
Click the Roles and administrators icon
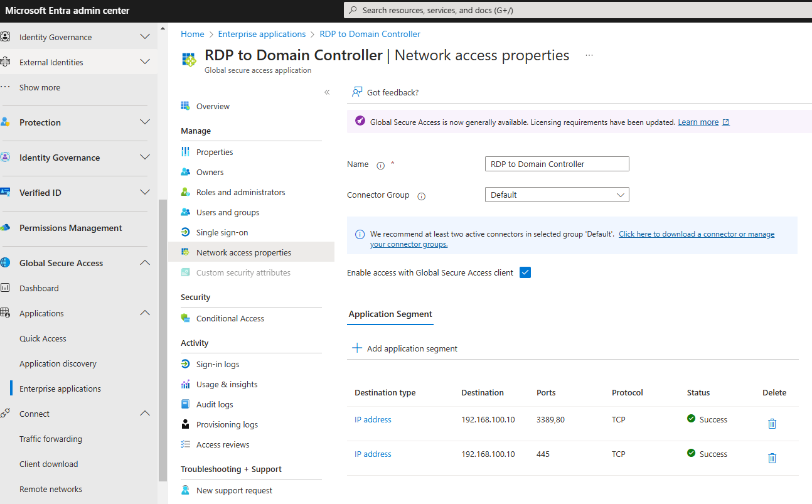[x=185, y=192]
